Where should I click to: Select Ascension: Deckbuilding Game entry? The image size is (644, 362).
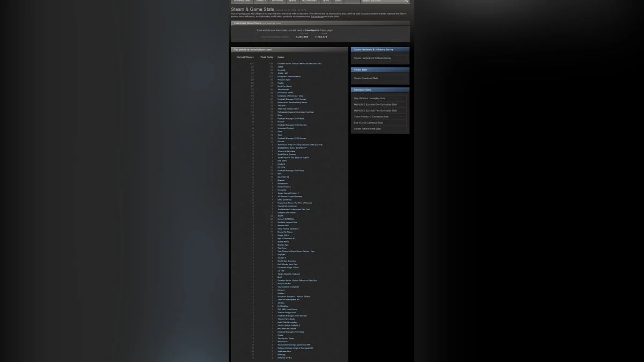point(292,102)
